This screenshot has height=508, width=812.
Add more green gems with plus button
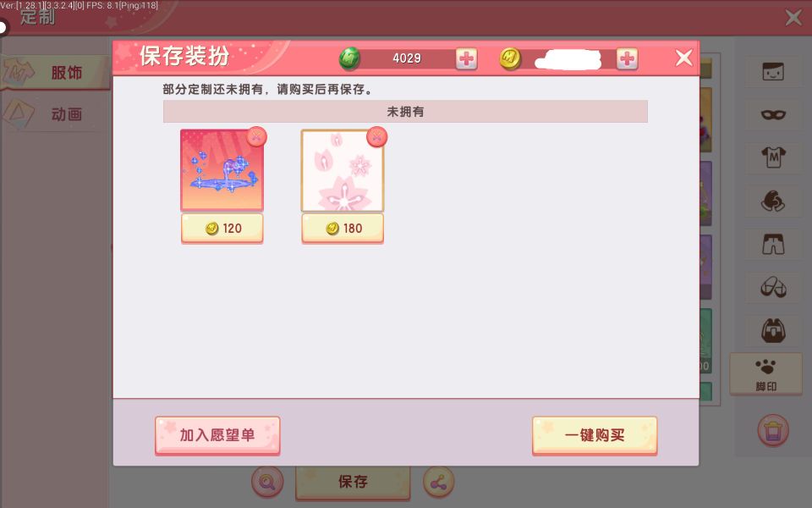coord(466,58)
